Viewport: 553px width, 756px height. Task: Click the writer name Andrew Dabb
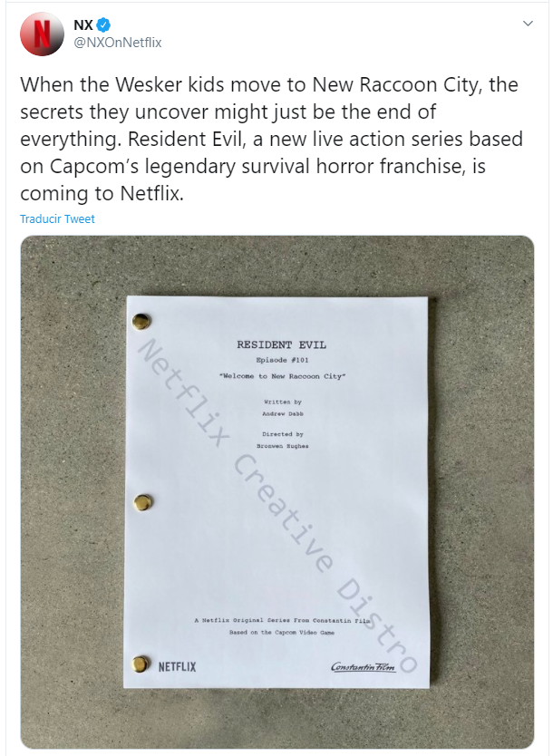[281, 412]
